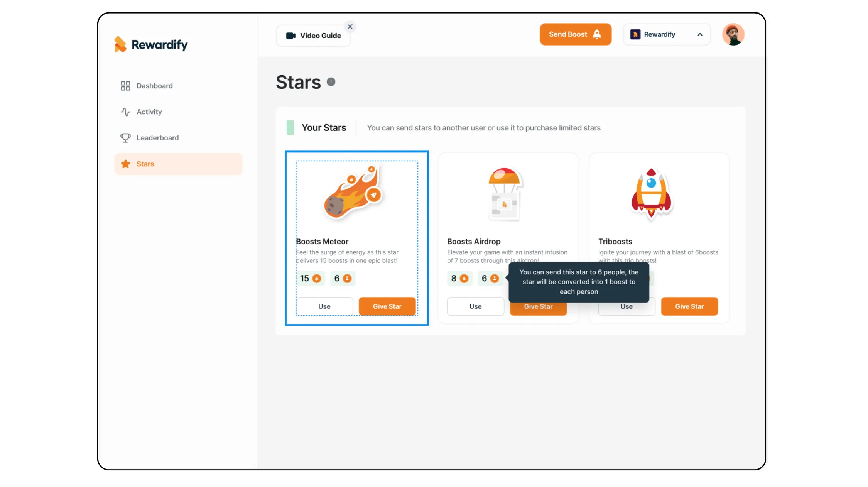Open the Video Guide

tap(313, 36)
